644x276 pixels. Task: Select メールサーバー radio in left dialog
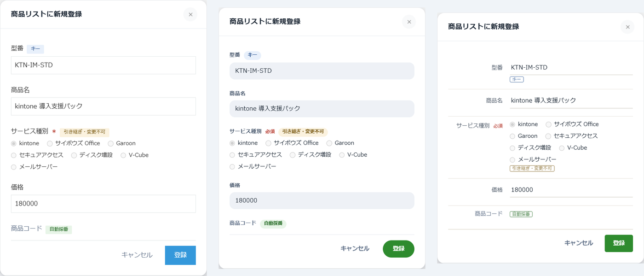14,167
